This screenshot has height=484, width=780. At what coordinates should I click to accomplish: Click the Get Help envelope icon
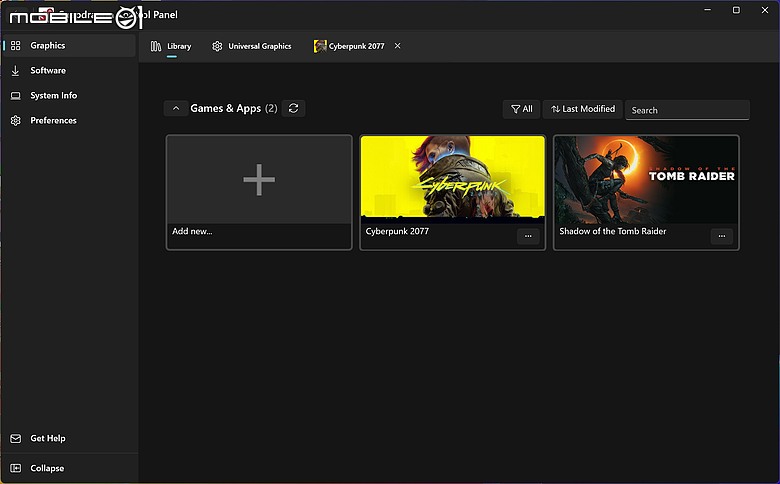pos(16,438)
